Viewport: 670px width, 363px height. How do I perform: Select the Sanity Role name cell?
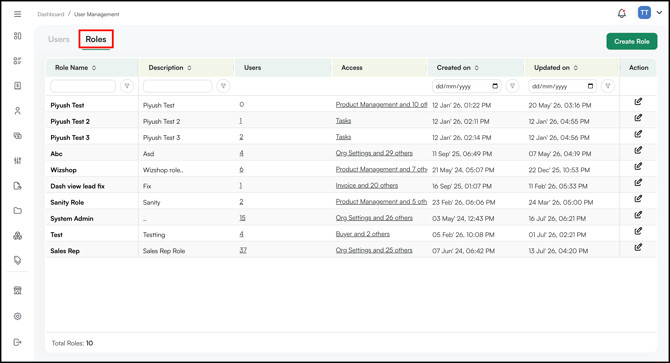point(67,202)
